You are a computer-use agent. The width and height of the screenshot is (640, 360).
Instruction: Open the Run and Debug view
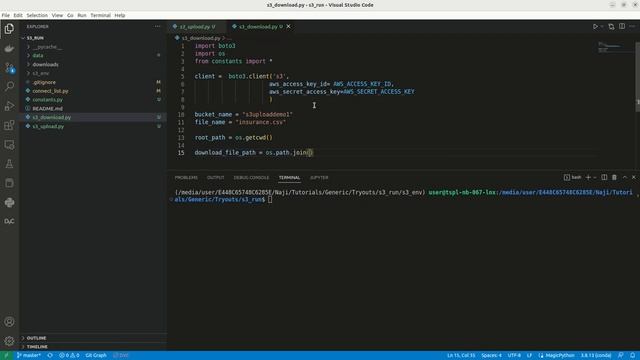pos(9,106)
